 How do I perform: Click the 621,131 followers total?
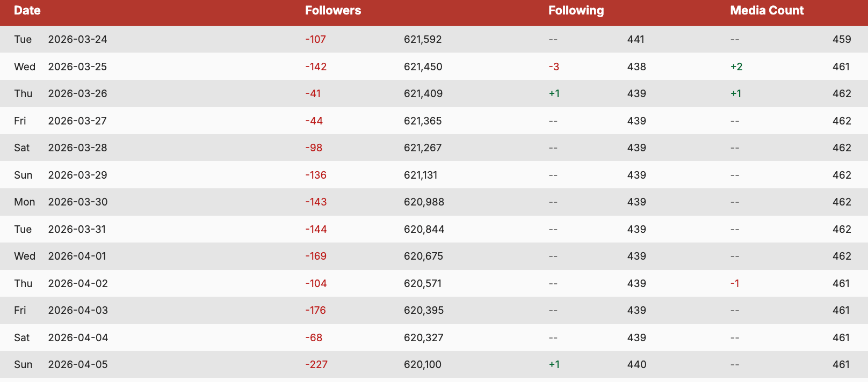pos(421,175)
